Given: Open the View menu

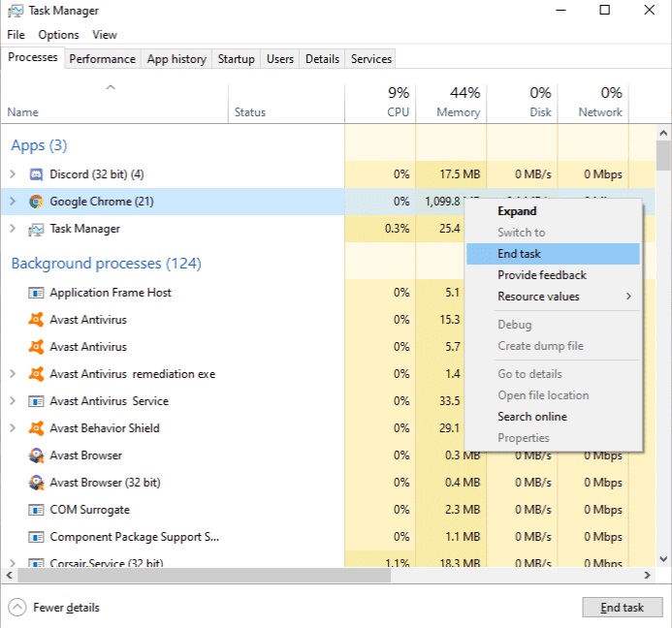Looking at the screenshot, I should tap(105, 35).
